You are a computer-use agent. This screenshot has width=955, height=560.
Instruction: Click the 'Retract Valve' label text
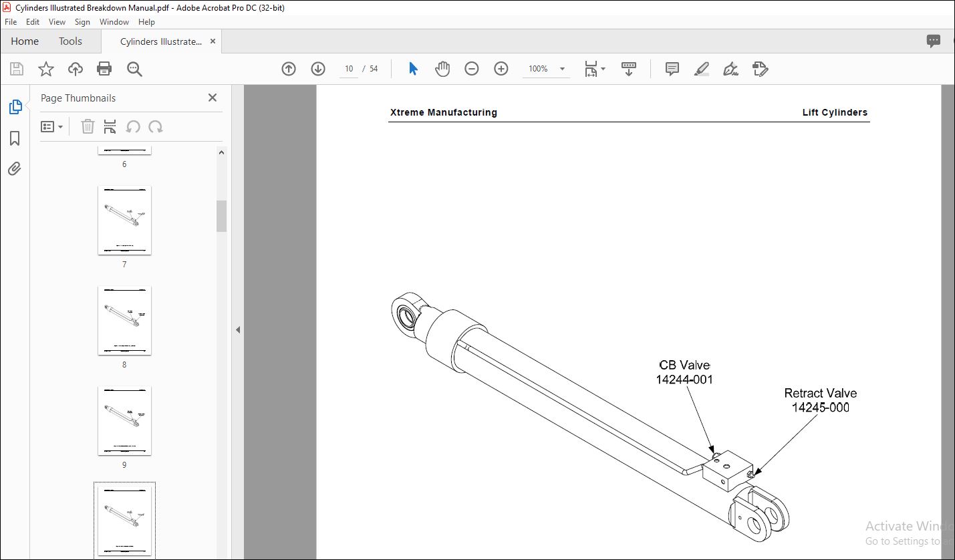click(820, 393)
